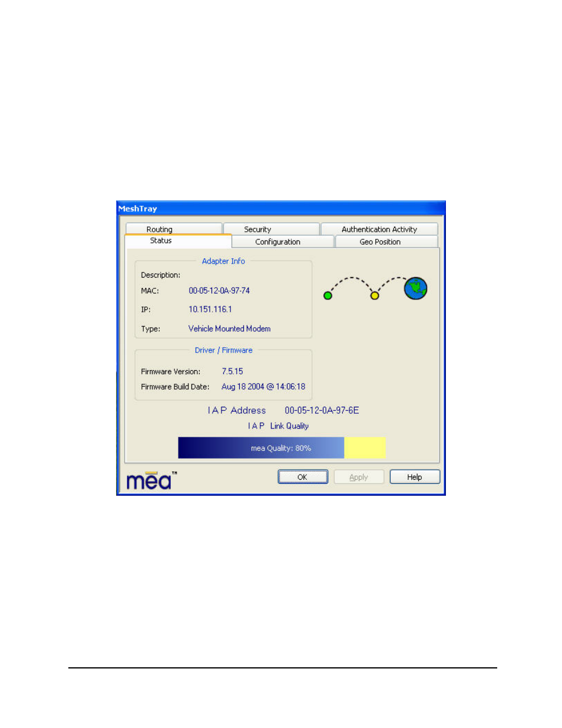Open Help from the dialog

(415, 477)
